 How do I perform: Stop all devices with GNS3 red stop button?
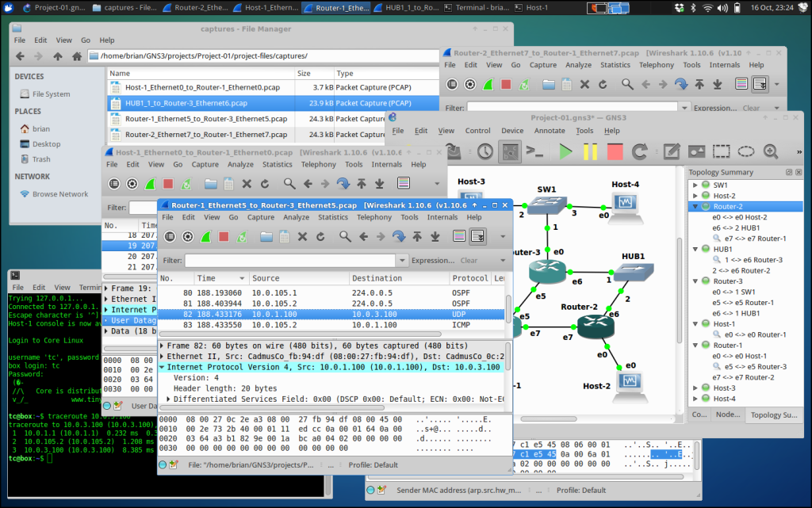coord(615,151)
